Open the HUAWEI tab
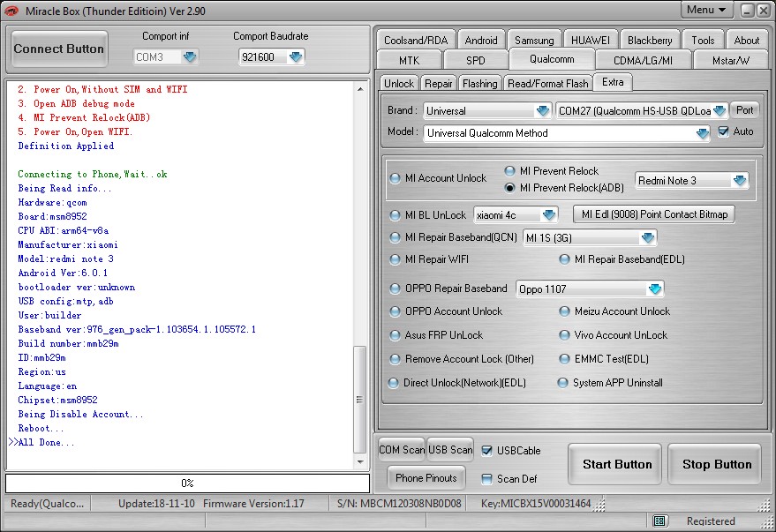The width and height of the screenshot is (776, 532). [x=591, y=40]
